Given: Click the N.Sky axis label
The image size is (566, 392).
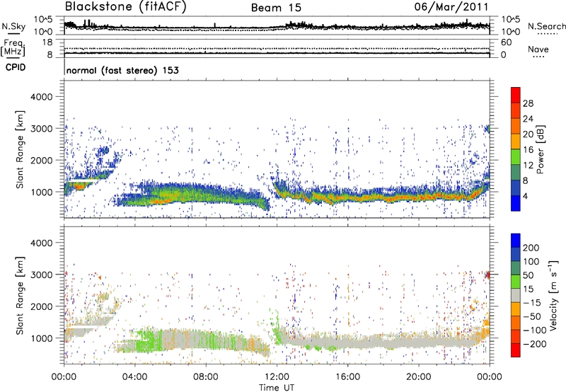Looking at the screenshot, I should click(13, 26).
